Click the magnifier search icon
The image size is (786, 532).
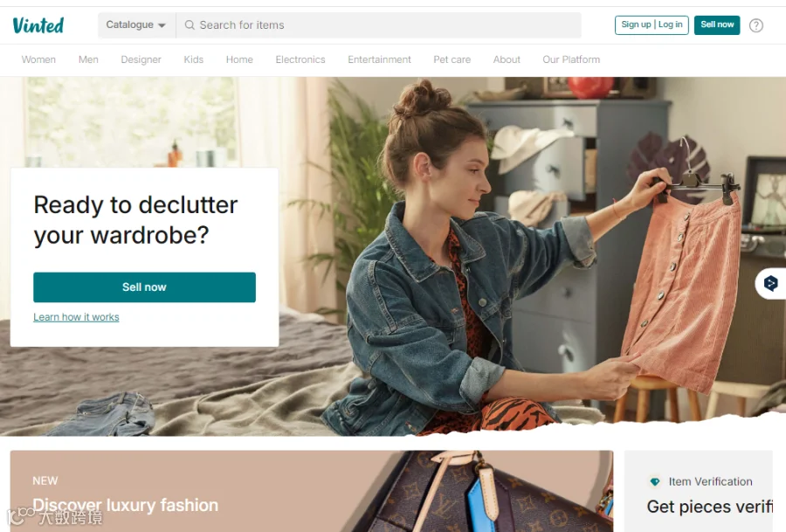[190, 25]
